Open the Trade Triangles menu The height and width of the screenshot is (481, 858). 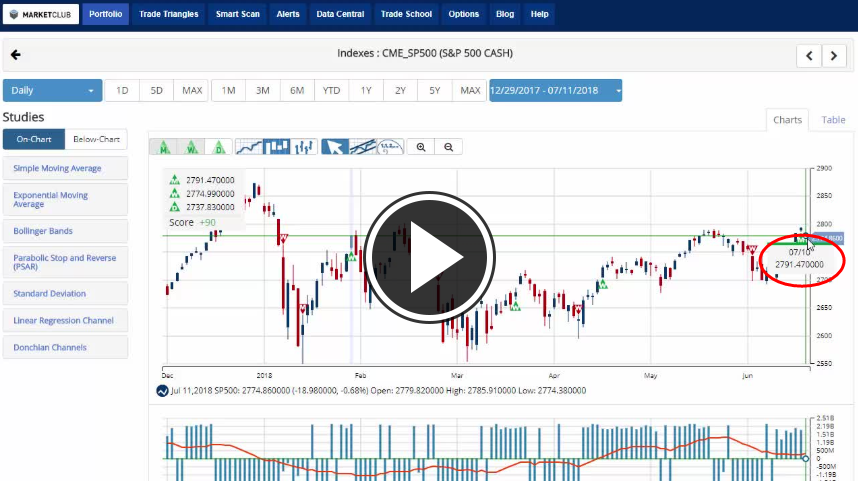pos(169,14)
